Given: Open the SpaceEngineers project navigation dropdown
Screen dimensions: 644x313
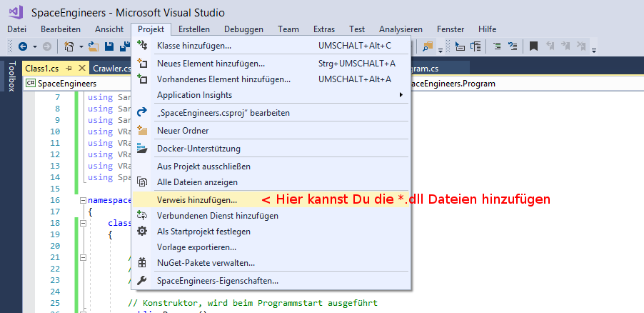Looking at the screenshot, I should [78, 84].
